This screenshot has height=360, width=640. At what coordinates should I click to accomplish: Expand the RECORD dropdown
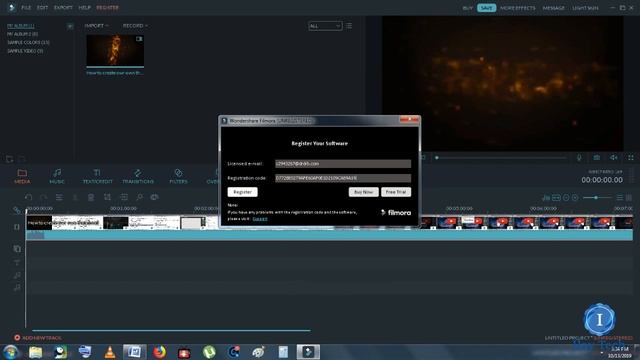135,26
